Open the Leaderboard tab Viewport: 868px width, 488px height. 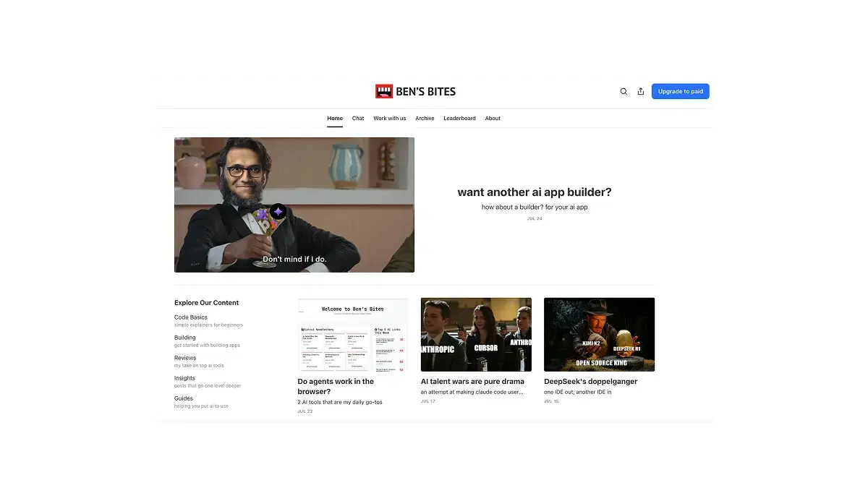point(459,119)
